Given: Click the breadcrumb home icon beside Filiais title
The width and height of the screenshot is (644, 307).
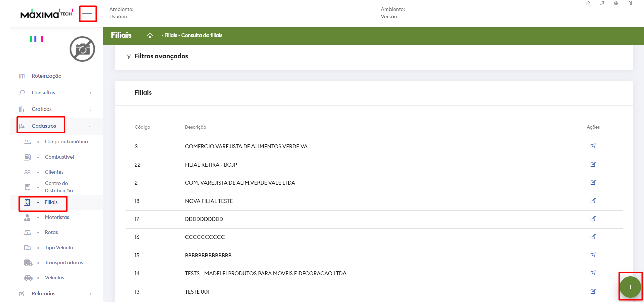Looking at the screenshot, I should click(150, 36).
